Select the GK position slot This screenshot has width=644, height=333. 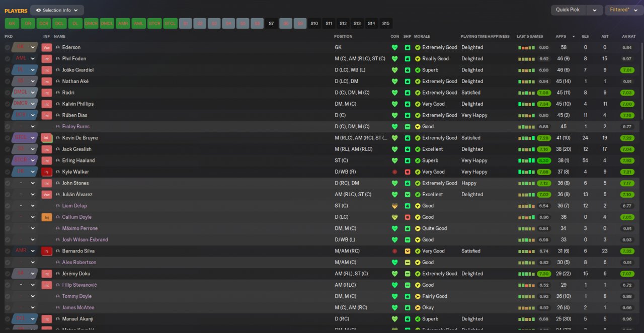[12, 23]
